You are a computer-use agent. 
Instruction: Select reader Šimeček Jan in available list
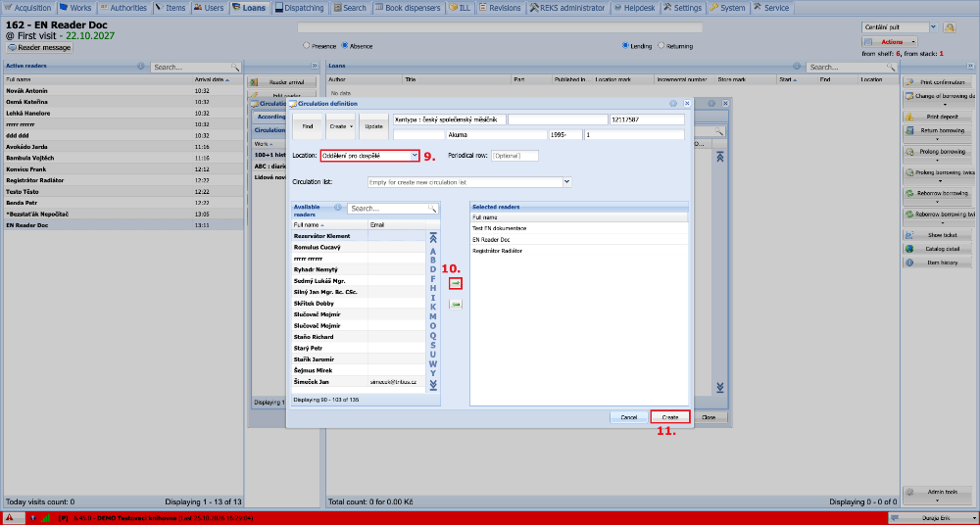[359, 382]
